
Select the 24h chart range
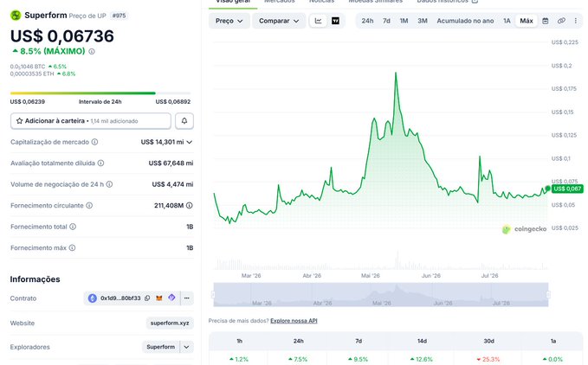click(367, 21)
